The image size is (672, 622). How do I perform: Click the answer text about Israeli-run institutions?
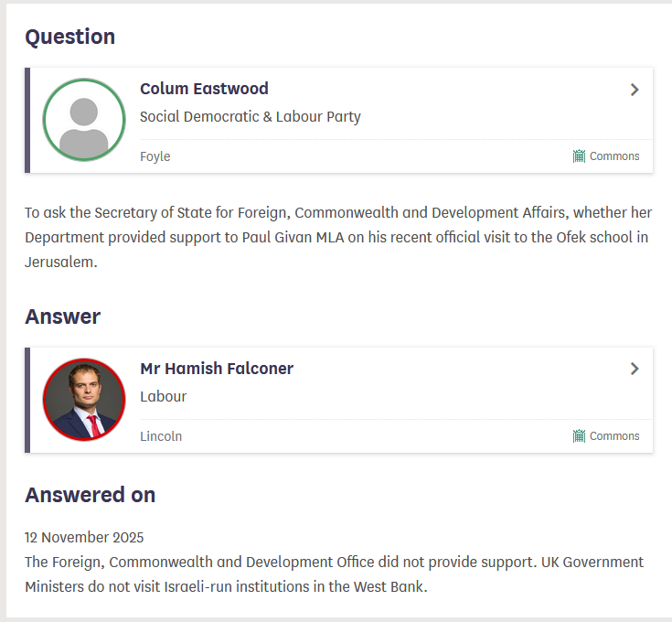click(x=334, y=574)
